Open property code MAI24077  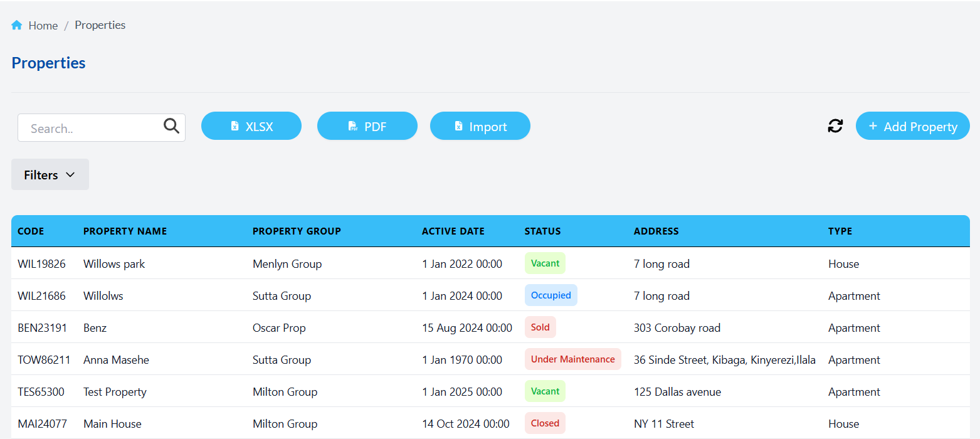point(42,424)
